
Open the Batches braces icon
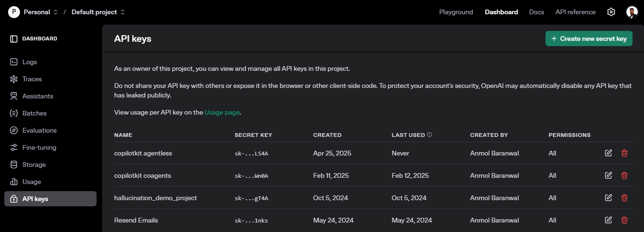pos(14,113)
